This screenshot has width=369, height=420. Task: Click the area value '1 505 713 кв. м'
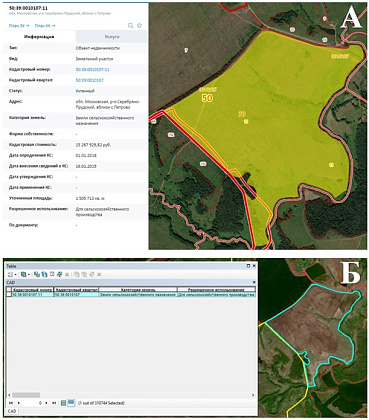tap(90, 198)
